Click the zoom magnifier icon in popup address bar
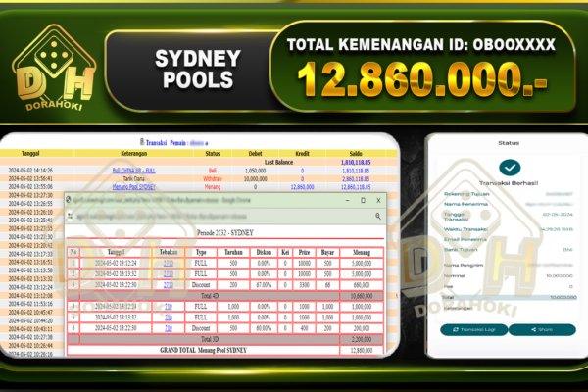 (x=378, y=216)
